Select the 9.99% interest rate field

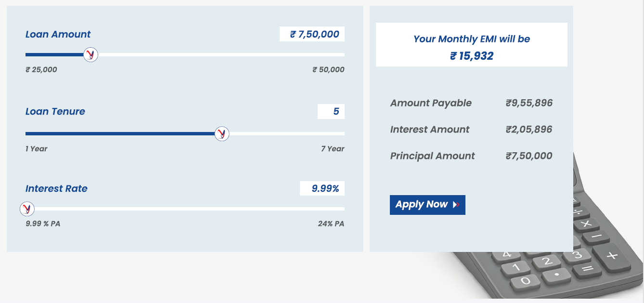pyautogui.click(x=322, y=188)
